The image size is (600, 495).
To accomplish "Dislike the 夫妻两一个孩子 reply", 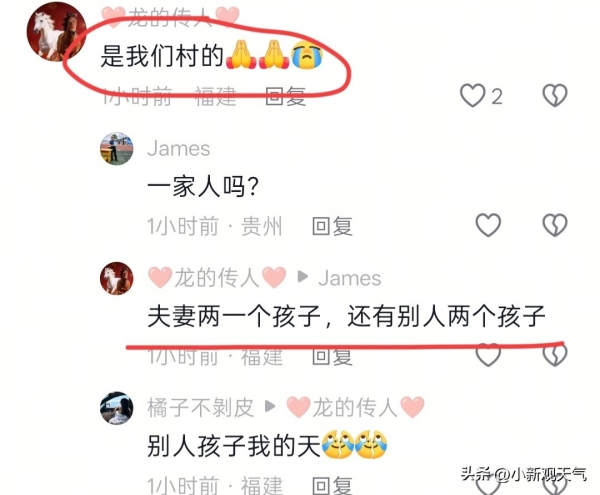I will (555, 355).
